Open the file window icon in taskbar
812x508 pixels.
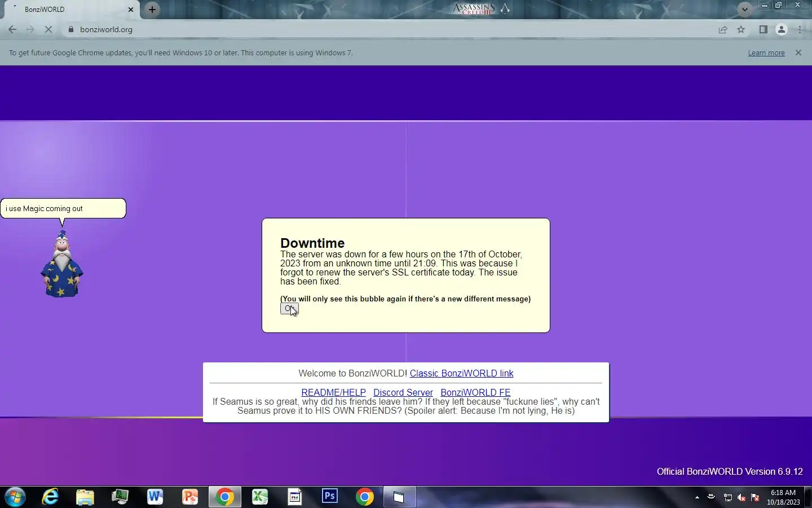tap(399, 497)
